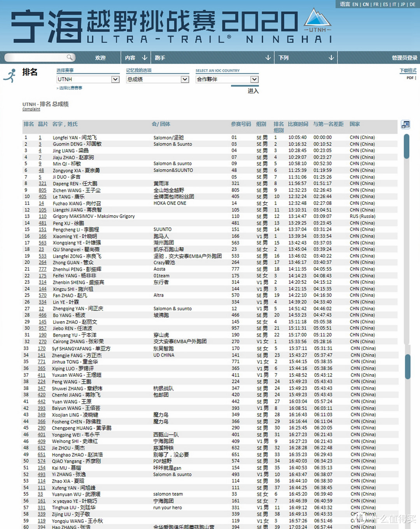Open chip link 141 for Zhengjie FANG
This screenshot has height=529, width=420.
point(42,355)
